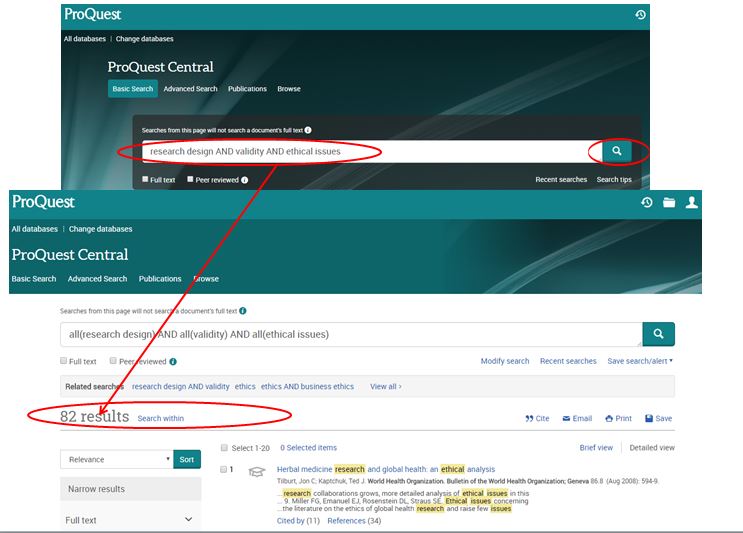The image size is (743, 533).
Task: Click scholarly journal cap icon for result 1
Action: 256,471
